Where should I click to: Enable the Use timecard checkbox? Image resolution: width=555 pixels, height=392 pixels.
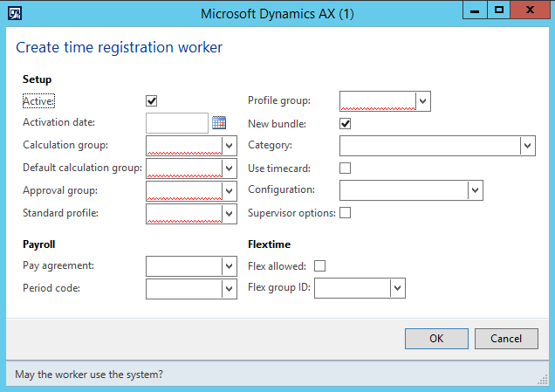point(345,168)
